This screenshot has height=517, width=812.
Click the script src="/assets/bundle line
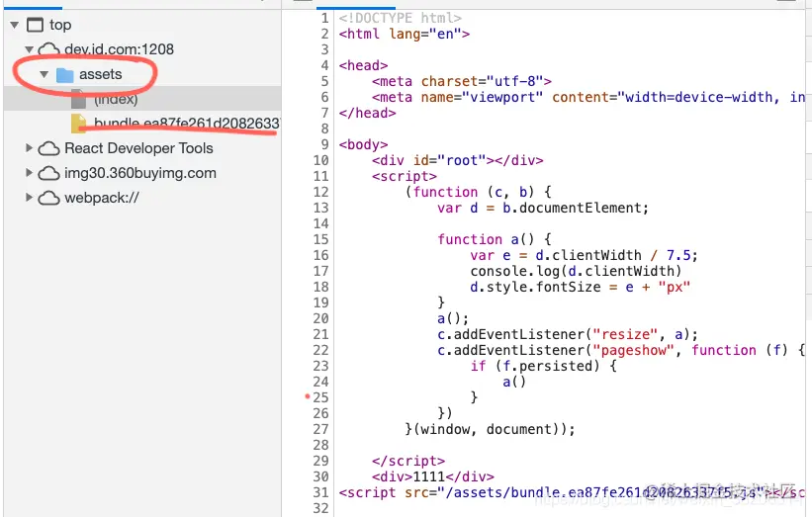click(573, 492)
